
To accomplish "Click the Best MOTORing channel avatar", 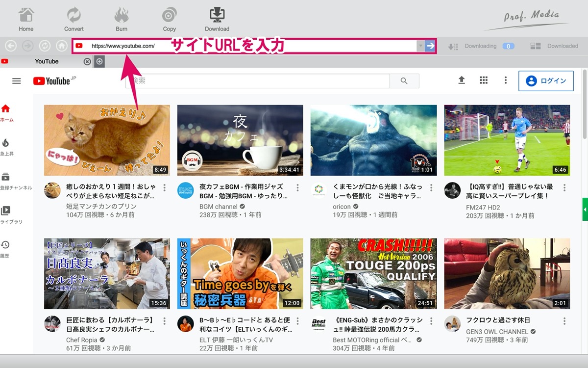I will click(x=319, y=324).
